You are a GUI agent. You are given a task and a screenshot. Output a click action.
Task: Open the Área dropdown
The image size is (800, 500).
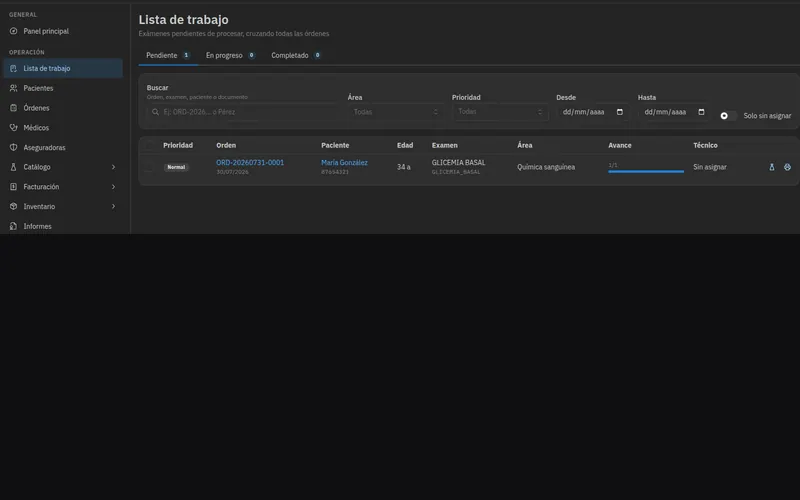point(395,112)
